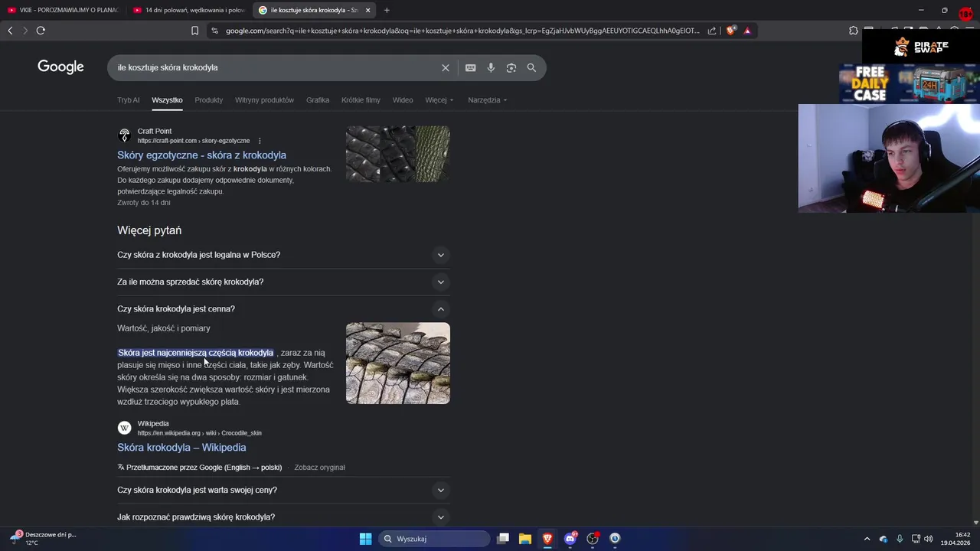Screen dimensions: 980x551
Task: Click 'Zobacz oryginał' translation link
Action: click(319, 468)
